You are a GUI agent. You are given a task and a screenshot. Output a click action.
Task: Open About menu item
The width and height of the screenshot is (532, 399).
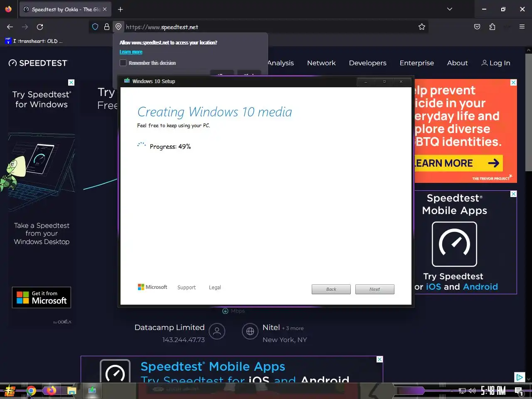[x=457, y=63]
